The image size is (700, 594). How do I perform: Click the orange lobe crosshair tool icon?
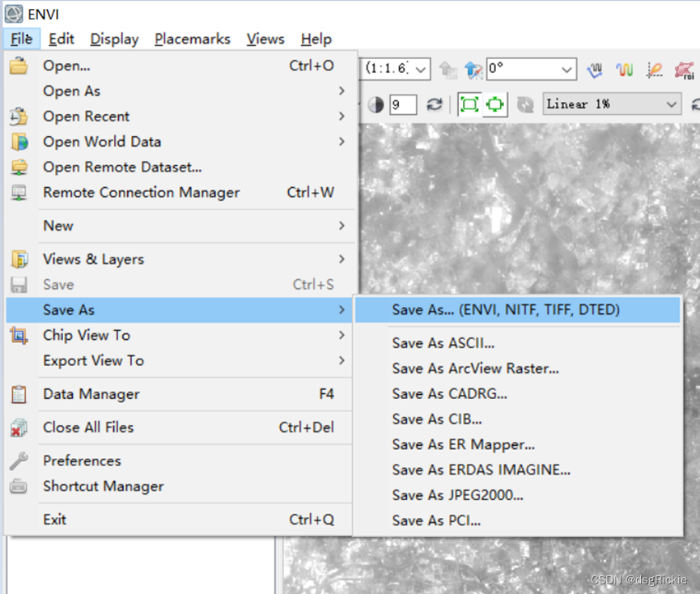coord(655,70)
